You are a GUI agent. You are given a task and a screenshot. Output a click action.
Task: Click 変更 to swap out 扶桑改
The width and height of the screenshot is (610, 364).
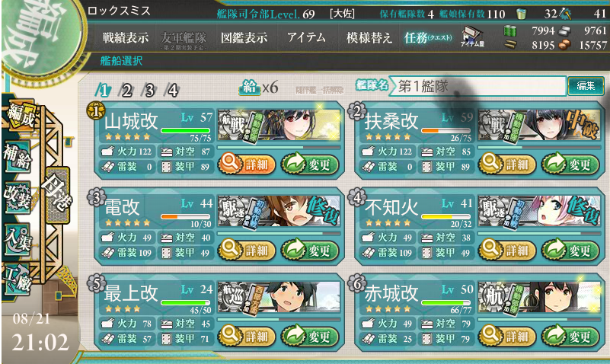[570, 164]
